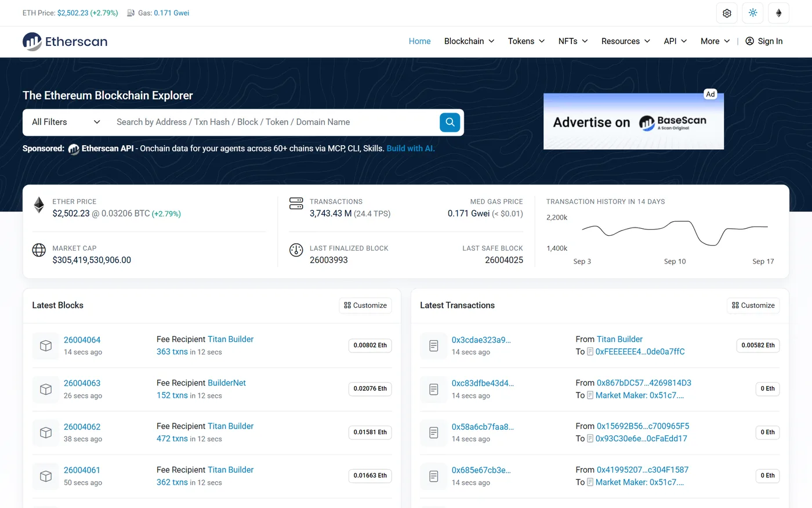Open transaction 0x685e67cb3e…

(481, 470)
